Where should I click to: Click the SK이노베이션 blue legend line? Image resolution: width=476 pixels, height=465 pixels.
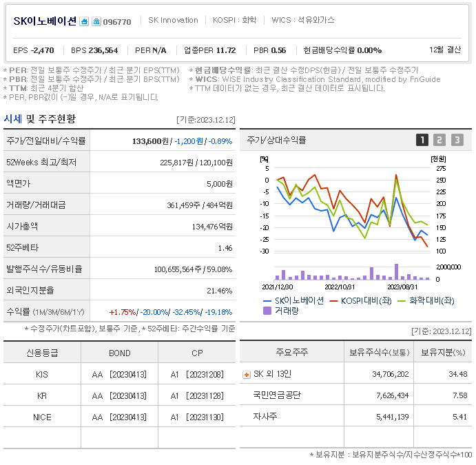tap(267, 301)
